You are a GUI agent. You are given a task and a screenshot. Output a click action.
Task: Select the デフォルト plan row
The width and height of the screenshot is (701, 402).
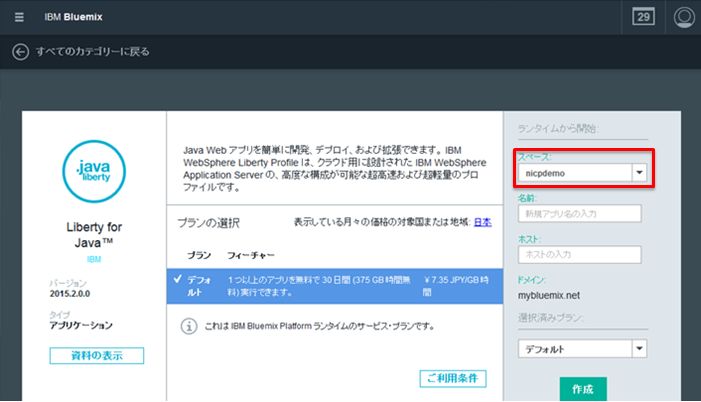[x=335, y=286]
